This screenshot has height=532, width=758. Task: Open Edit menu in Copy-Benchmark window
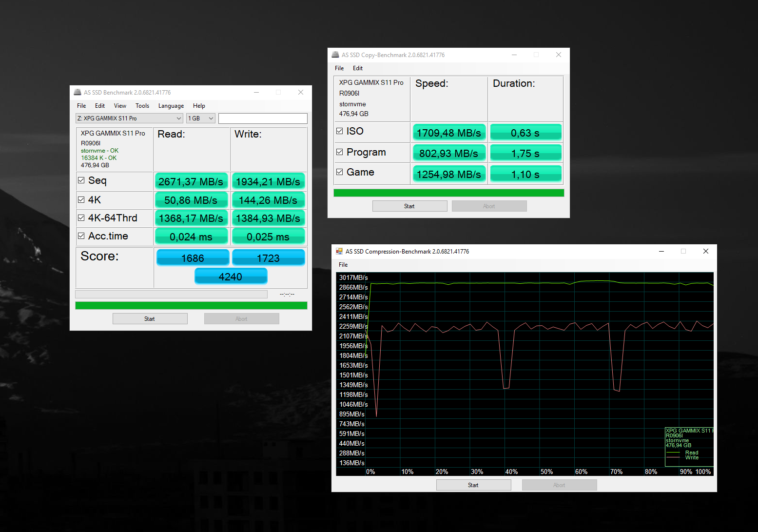pos(358,68)
